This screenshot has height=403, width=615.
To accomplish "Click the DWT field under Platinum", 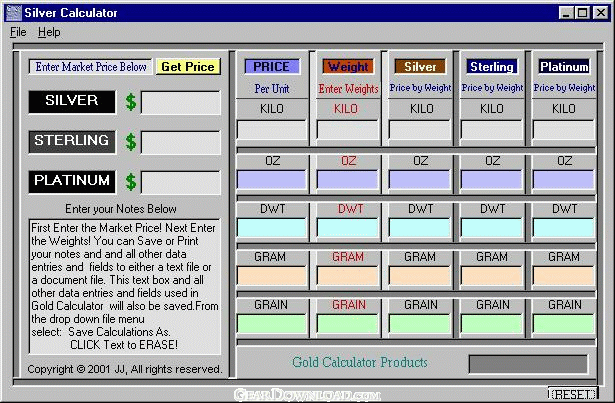I will 564,228.
